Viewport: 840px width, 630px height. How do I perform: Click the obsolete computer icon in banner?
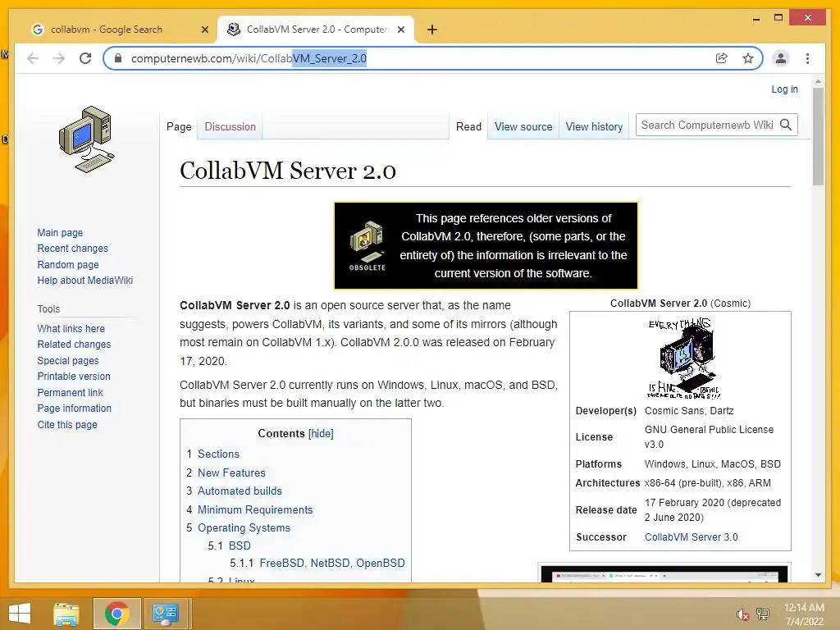point(367,244)
